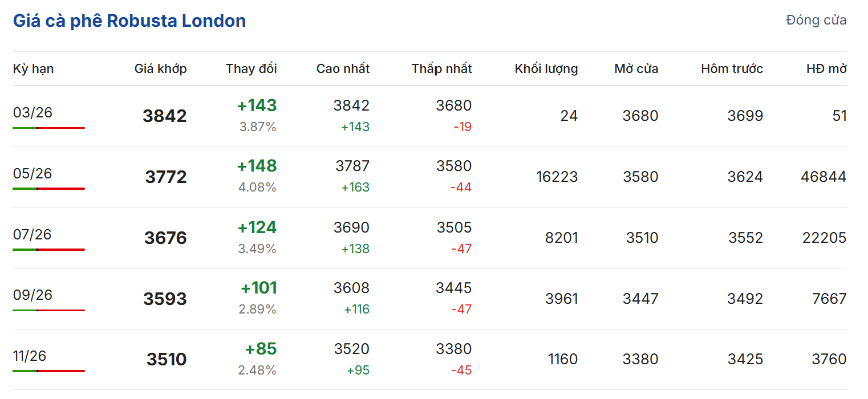868x399 pixels.
Task: Select the Giá khớp column header
Action: click(160, 69)
